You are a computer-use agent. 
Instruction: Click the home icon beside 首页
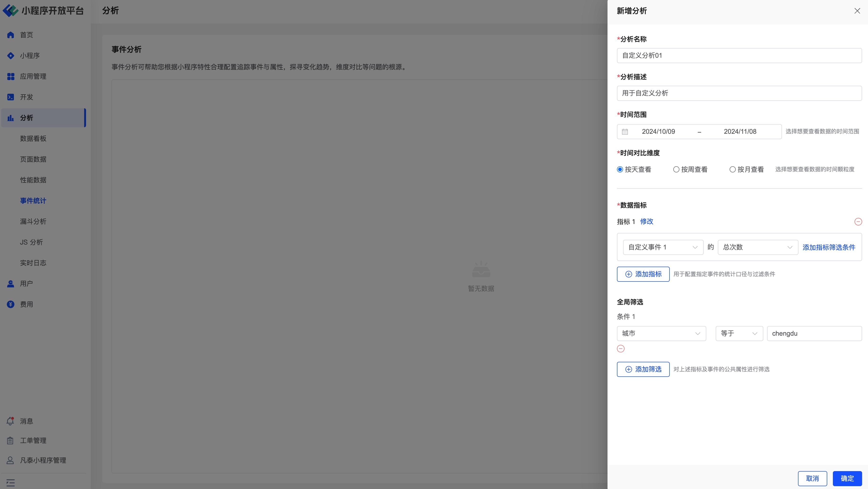point(10,35)
